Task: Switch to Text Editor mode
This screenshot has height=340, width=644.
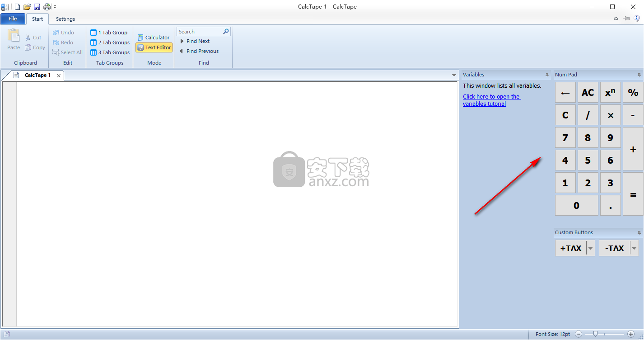Action: (x=154, y=47)
